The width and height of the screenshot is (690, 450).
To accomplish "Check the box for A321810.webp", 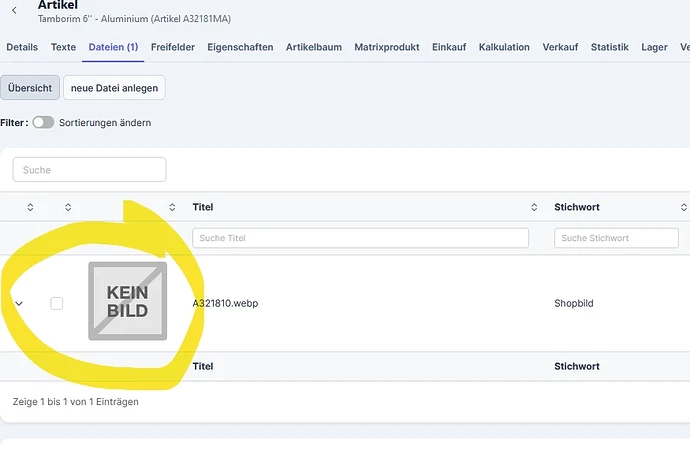I will [56, 303].
